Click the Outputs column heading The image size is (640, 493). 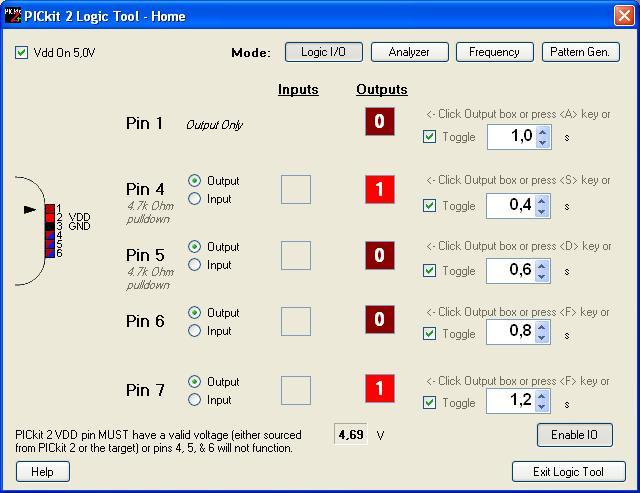(382, 89)
